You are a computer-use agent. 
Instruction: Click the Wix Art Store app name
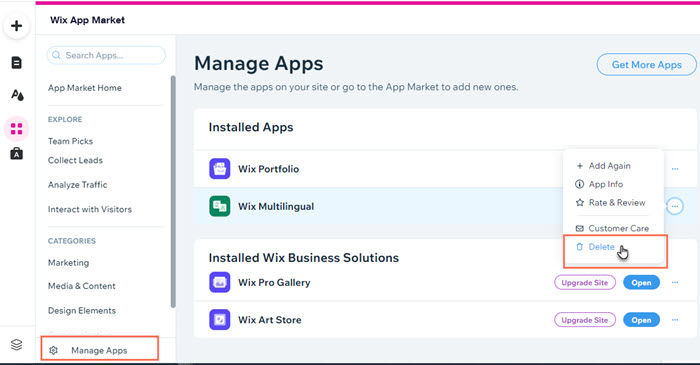(x=270, y=320)
